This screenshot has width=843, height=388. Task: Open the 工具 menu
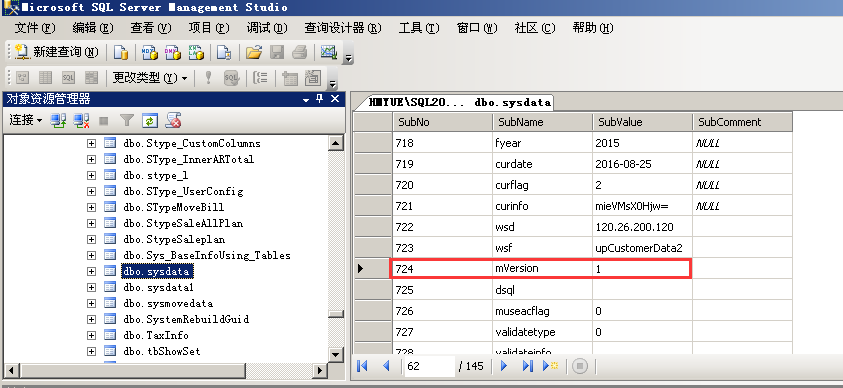coord(419,28)
